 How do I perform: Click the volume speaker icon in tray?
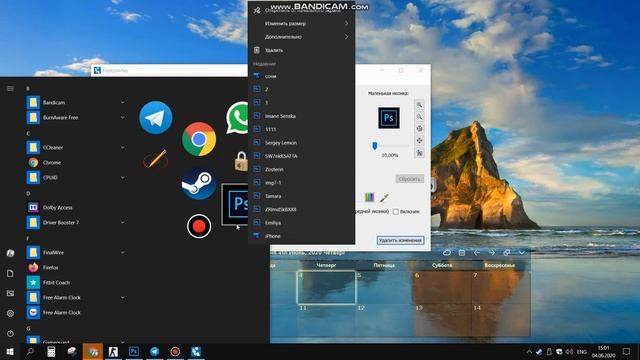(569, 351)
